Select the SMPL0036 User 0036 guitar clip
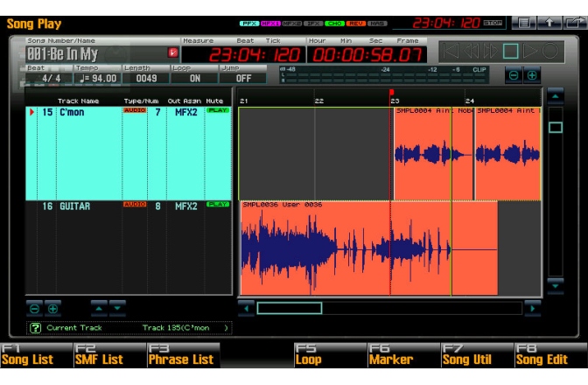 [x=369, y=248]
